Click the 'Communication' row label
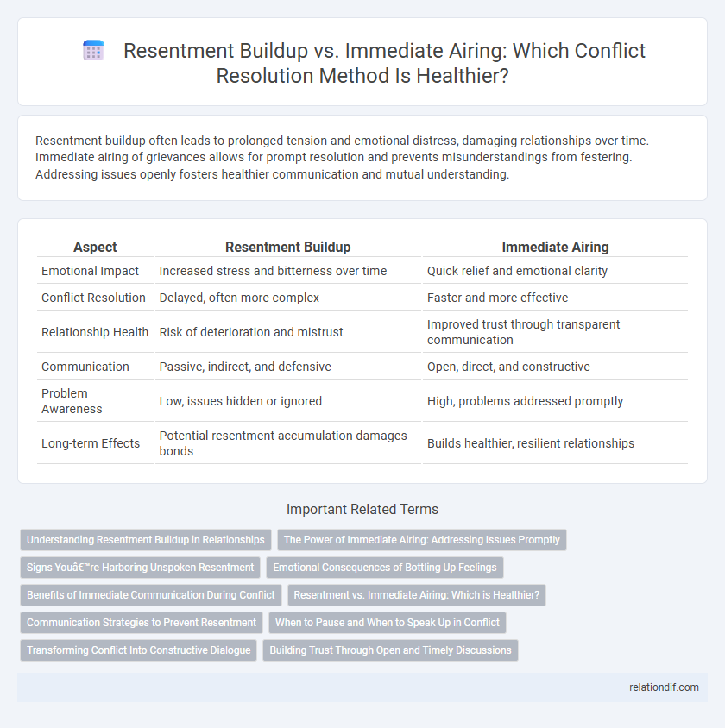This screenshot has height=728, width=725. [x=85, y=367]
